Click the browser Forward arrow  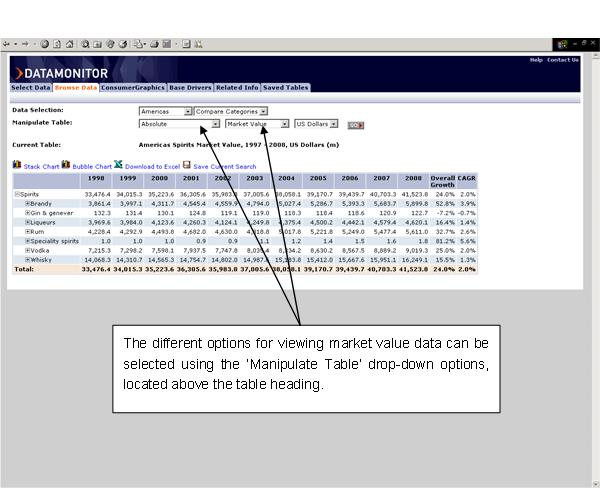click(x=25, y=44)
